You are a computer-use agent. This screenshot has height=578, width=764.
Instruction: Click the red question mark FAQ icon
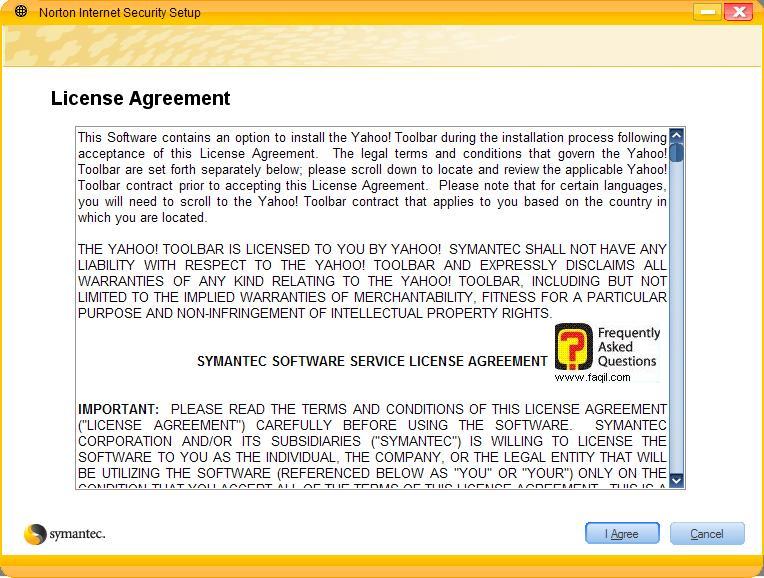[x=572, y=347]
